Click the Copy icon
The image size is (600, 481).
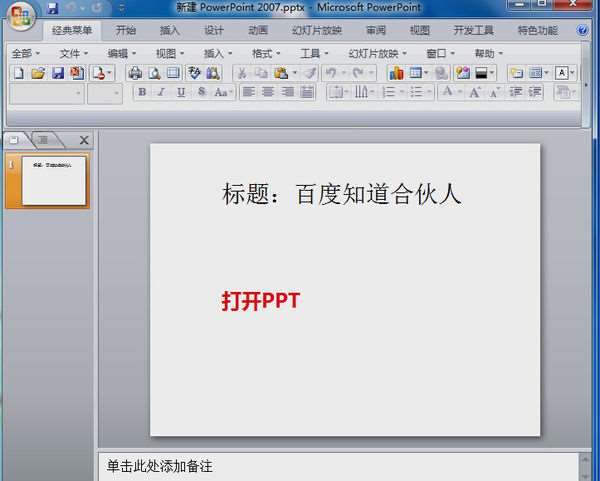(261, 73)
